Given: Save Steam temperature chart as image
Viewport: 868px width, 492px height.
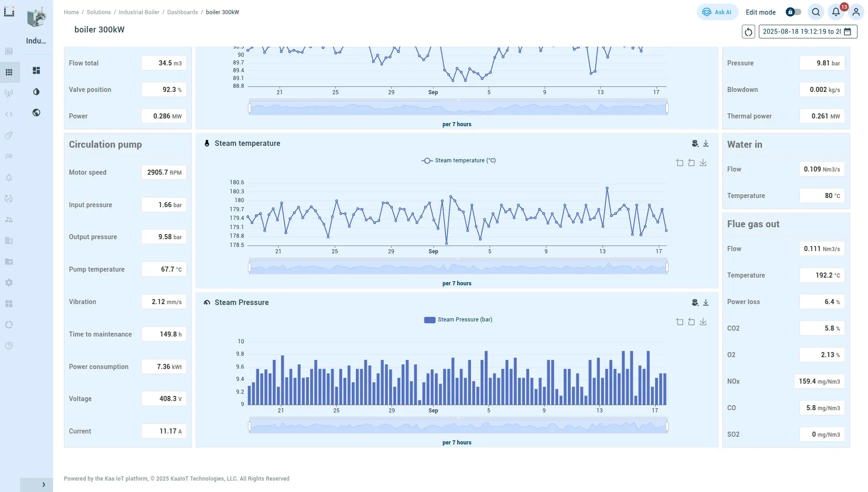Looking at the screenshot, I should click(703, 163).
